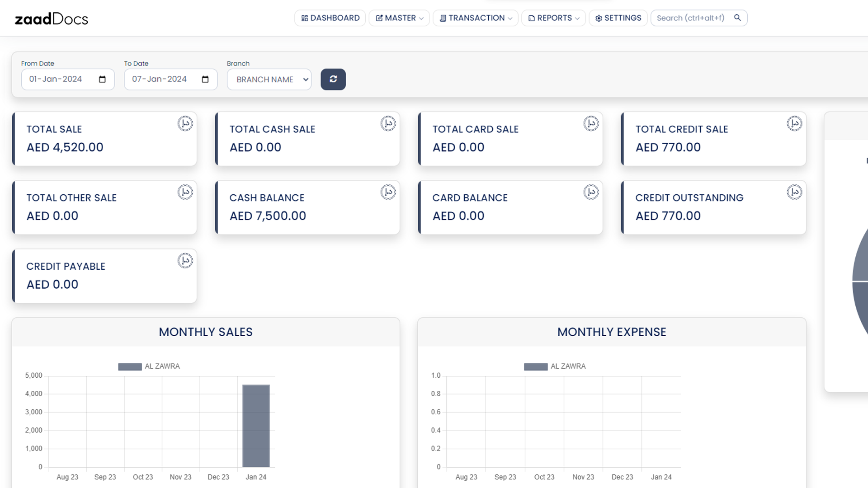Click the AED currency icon on Total Sale card
This screenshot has width=868, height=488.
point(185,123)
